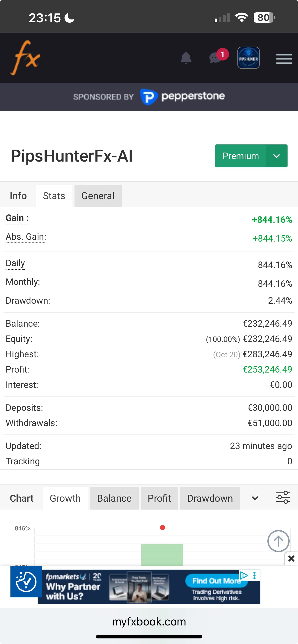Expand more chart tabs chevron
Image resolution: width=298 pixels, height=644 pixels.
pyautogui.click(x=255, y=498)
